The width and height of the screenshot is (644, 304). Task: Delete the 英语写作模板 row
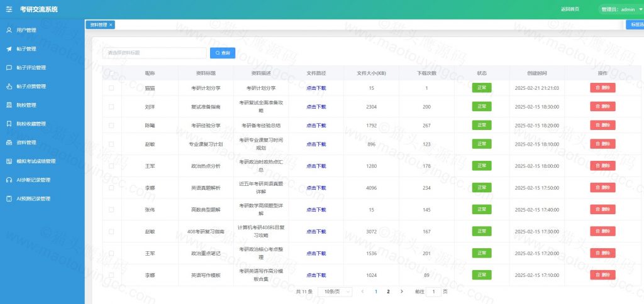coord(602,275)
